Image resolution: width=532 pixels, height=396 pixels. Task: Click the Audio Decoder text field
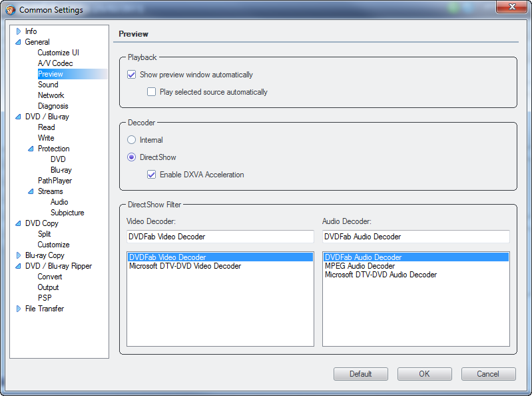tap(416, 237)
